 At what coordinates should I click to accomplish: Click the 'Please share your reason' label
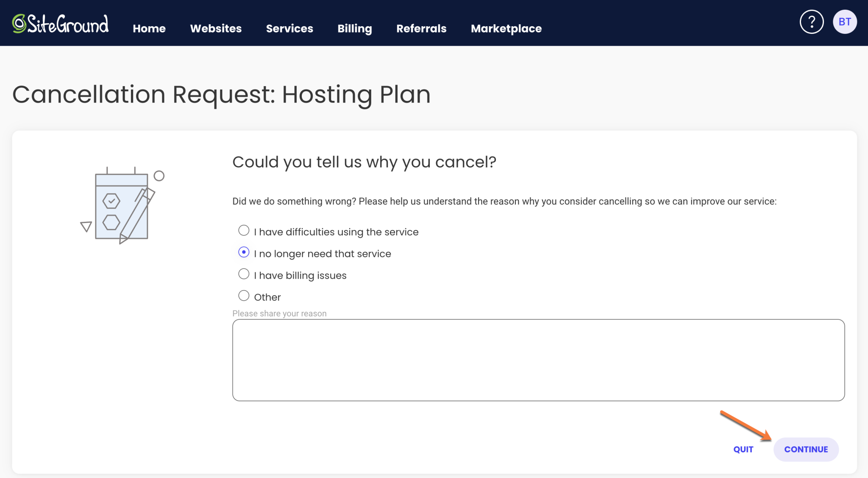pos(279,313)
